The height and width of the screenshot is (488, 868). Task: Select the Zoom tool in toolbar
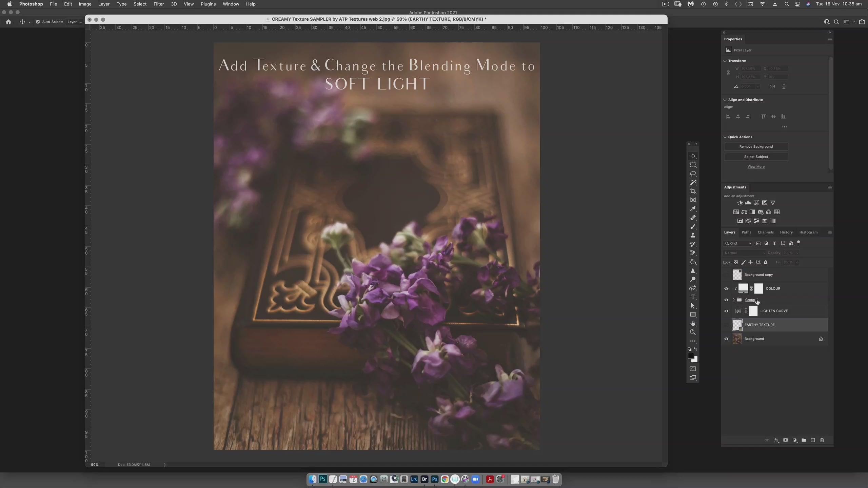point(693,332)
